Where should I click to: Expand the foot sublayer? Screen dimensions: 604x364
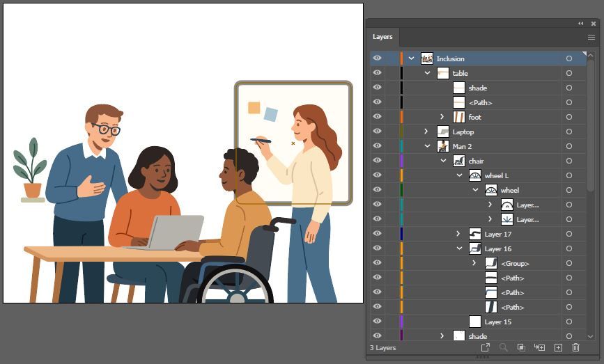pyautogui.click(x=442, y=117)
